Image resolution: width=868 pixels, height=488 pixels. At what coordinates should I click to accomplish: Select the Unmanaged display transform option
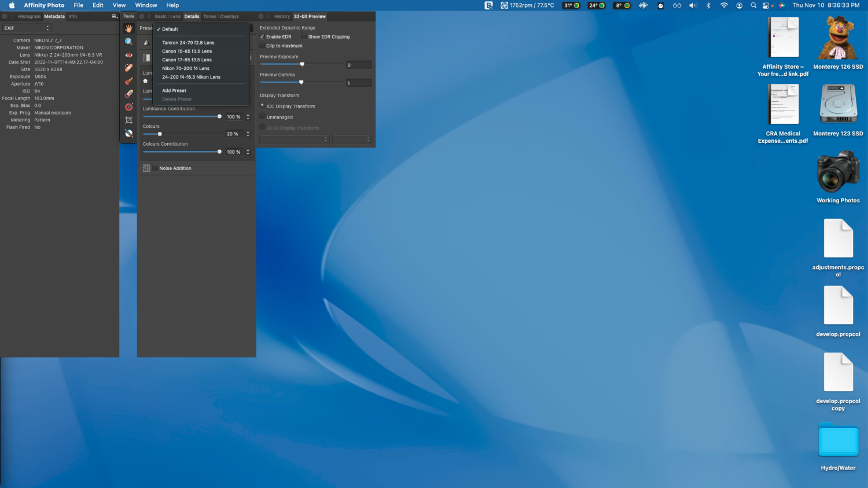pyautogui.click(x=263, y=117)
